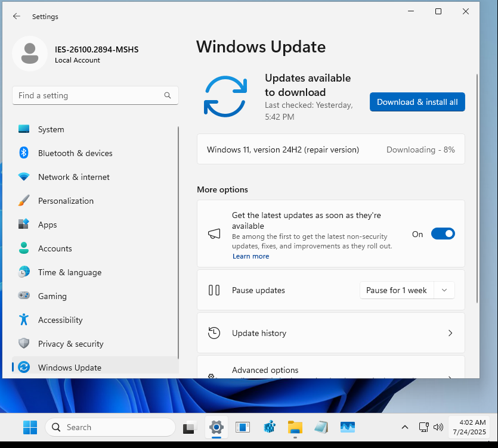Click the sidebar navigation scrollbar
The height and width of the screenshot is (448, 498).
coord(178,242)
